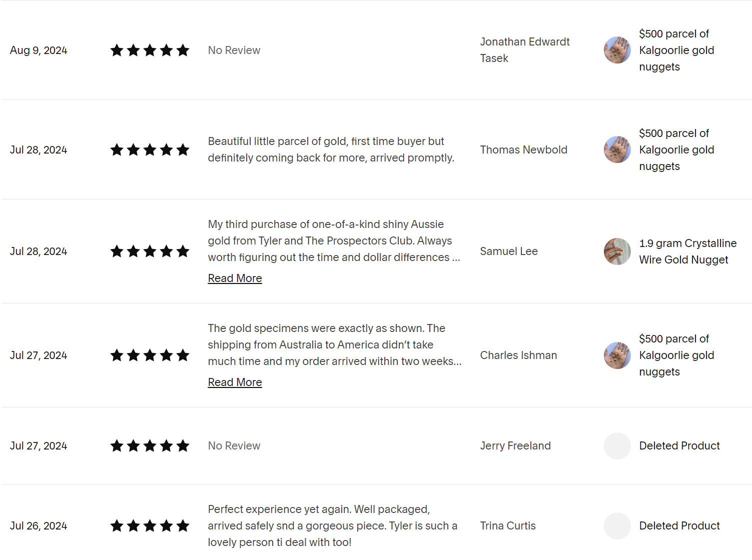The height and width of the screenshot is (560, 752).
Task: Click the Jul 26, 2024 review date
Action: [39, 526]
